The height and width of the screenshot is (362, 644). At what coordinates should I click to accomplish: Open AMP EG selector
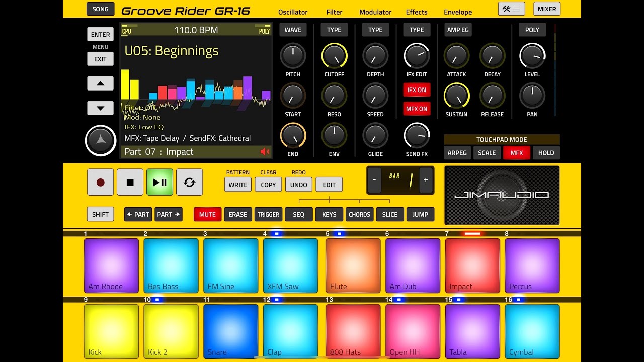point(458,30)
